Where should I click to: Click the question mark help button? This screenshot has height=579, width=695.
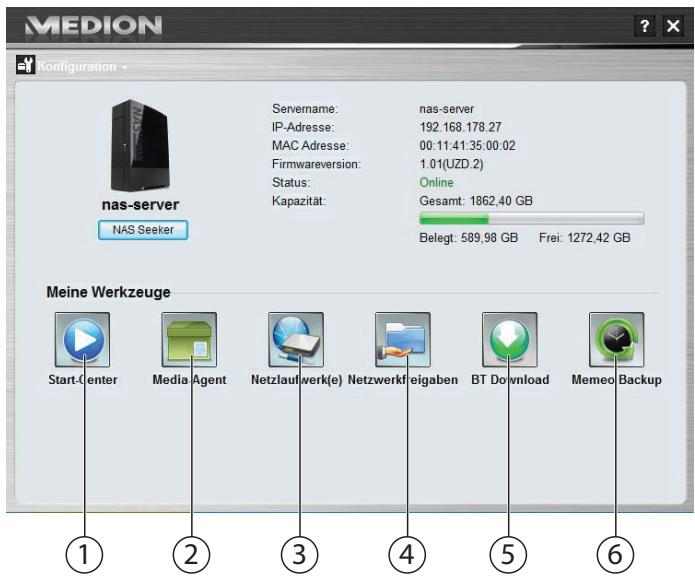point(645,26)
